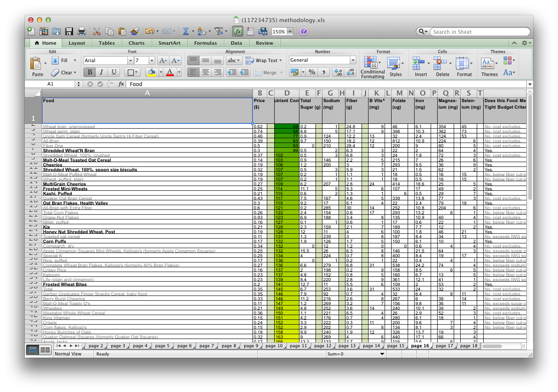Undo the last action
This screenshot has height=392, width=558.
149,31
